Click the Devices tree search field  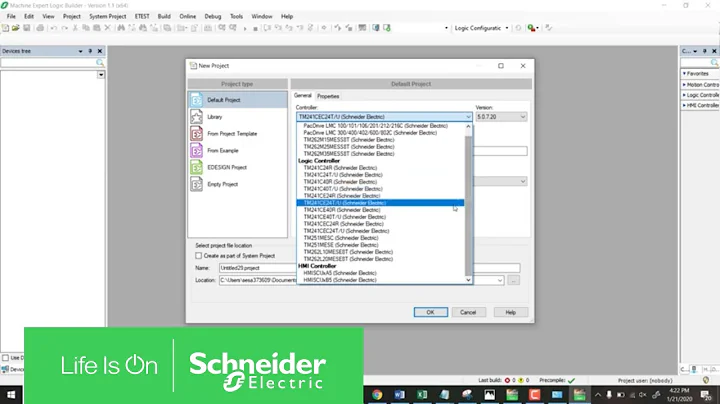[x=48, y=63]
